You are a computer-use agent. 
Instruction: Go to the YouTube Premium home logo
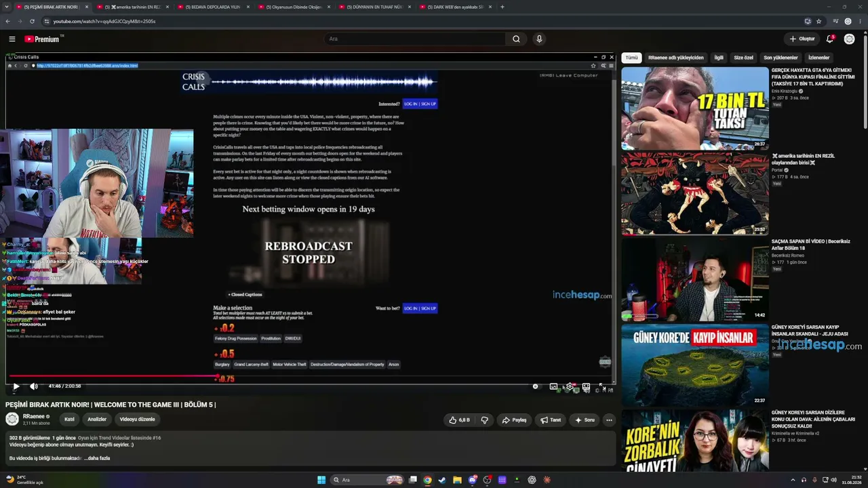(43, 39)
